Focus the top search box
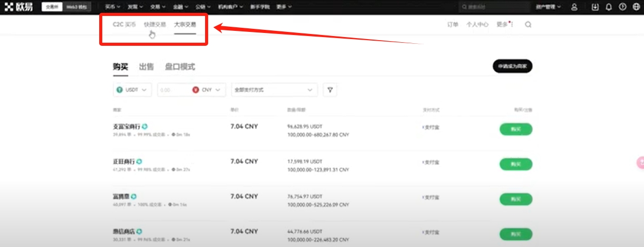Screen dimensions: 644x247 493,7
